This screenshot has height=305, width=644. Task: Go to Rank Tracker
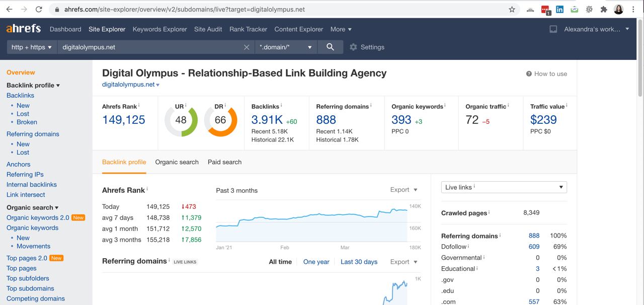pos(249,29)
